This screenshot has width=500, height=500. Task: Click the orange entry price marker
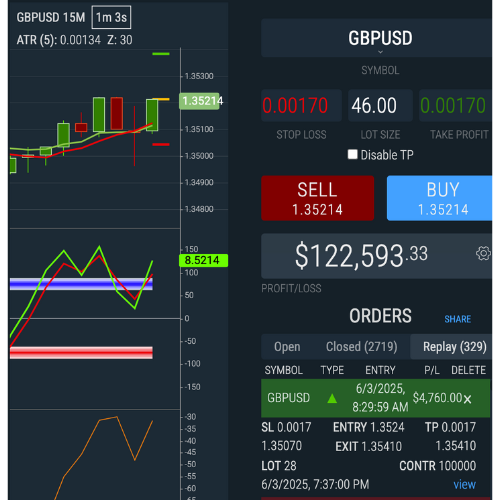(161, 99)
